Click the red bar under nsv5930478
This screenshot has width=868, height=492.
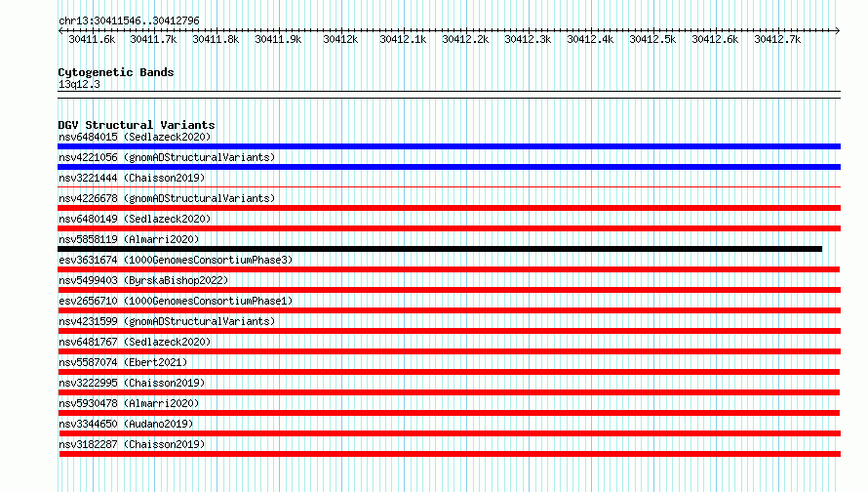click(x=449, y=413)
